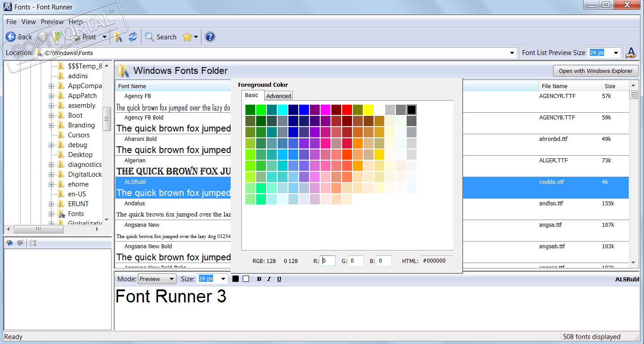Sort fonts by the Font Name column header
The height and width of the screenshot is (344, 644).
click(x=173, y=86)
